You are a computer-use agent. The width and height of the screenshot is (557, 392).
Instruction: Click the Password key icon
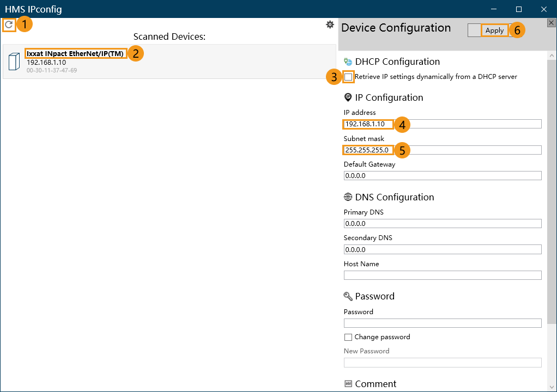coord(348,296)
